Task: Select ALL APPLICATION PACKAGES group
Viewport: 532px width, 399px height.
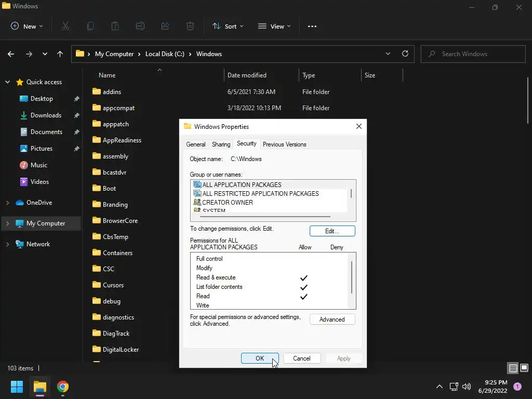Action: [270, 184]
